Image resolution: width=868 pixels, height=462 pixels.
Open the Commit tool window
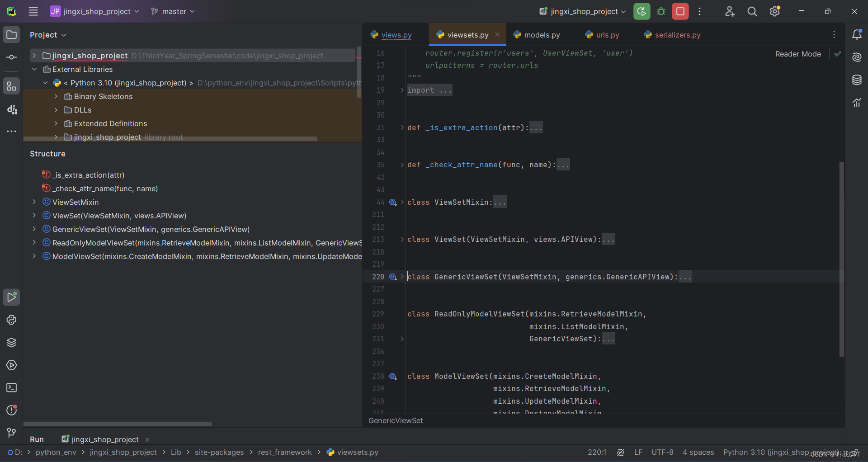[12, 57]
